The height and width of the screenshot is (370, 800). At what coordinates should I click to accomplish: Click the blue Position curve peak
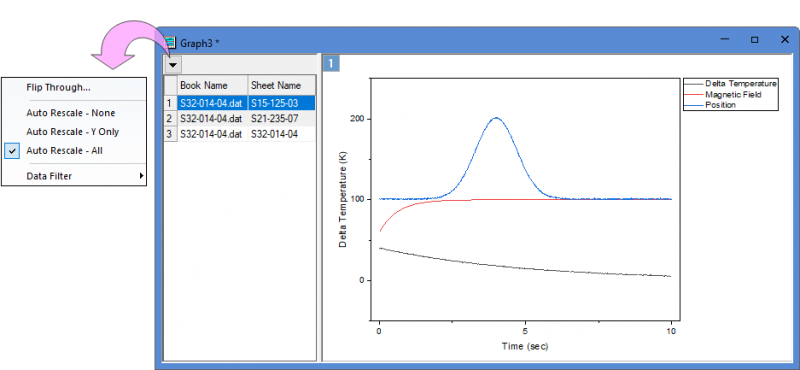(496, 118)
